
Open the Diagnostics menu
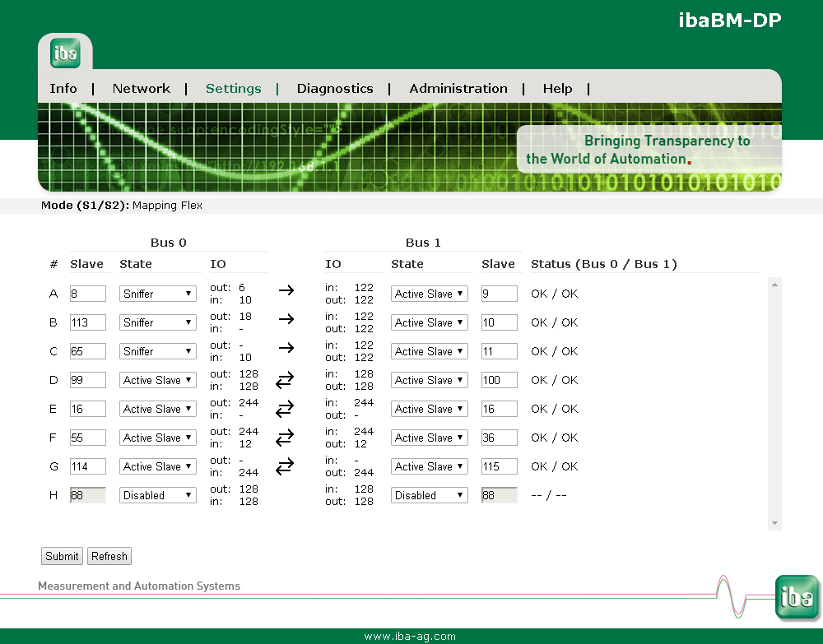point(335,89)
